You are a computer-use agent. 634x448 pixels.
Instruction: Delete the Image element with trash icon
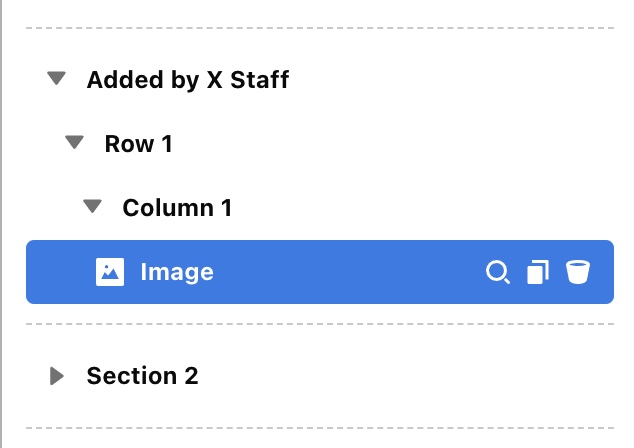[577, 272]
